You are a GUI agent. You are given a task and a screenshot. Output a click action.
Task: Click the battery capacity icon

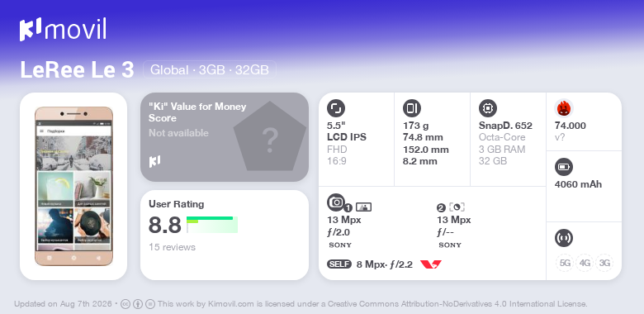click(x=563, y=167)
